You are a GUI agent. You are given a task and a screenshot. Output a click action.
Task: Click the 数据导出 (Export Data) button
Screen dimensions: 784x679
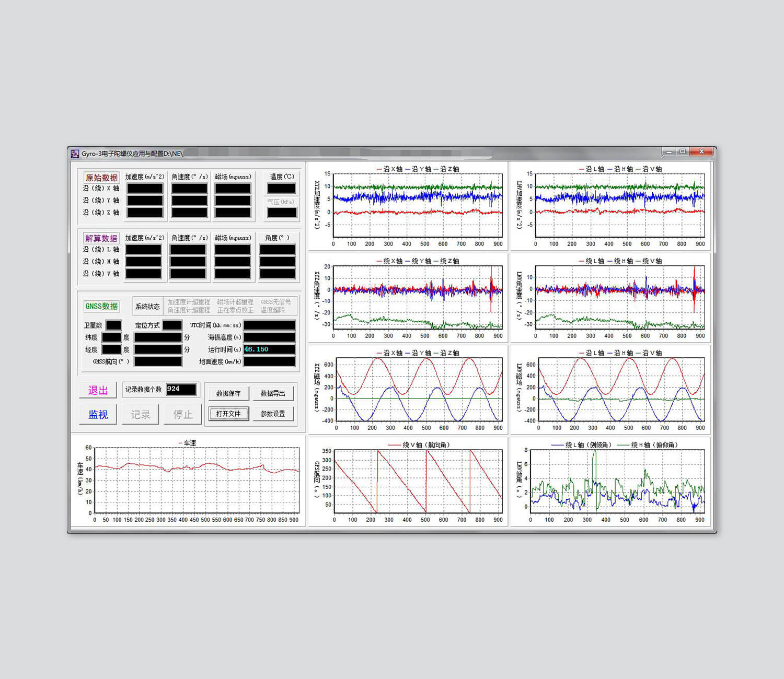coord(273,393)
